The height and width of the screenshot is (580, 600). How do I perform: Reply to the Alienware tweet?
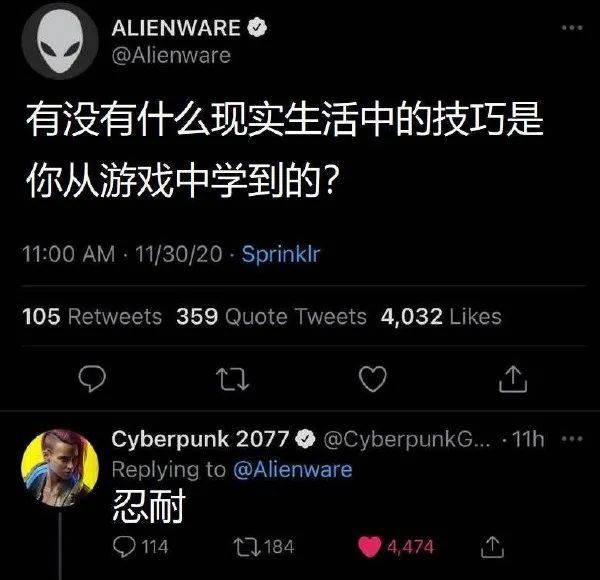[92, 378]
